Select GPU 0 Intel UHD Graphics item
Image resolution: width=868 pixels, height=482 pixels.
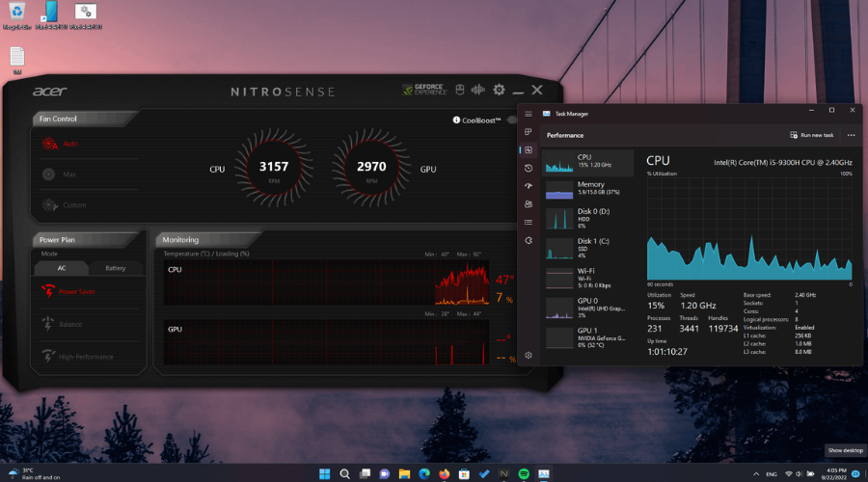588,308
